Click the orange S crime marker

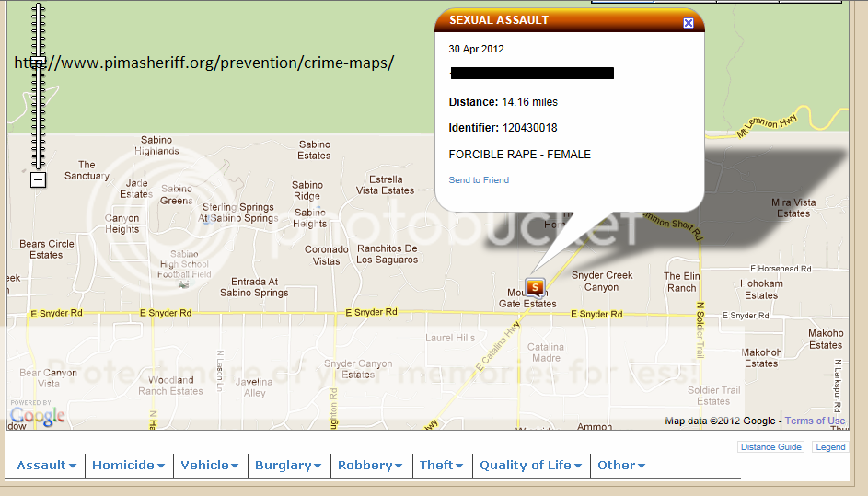click(535, 287)
